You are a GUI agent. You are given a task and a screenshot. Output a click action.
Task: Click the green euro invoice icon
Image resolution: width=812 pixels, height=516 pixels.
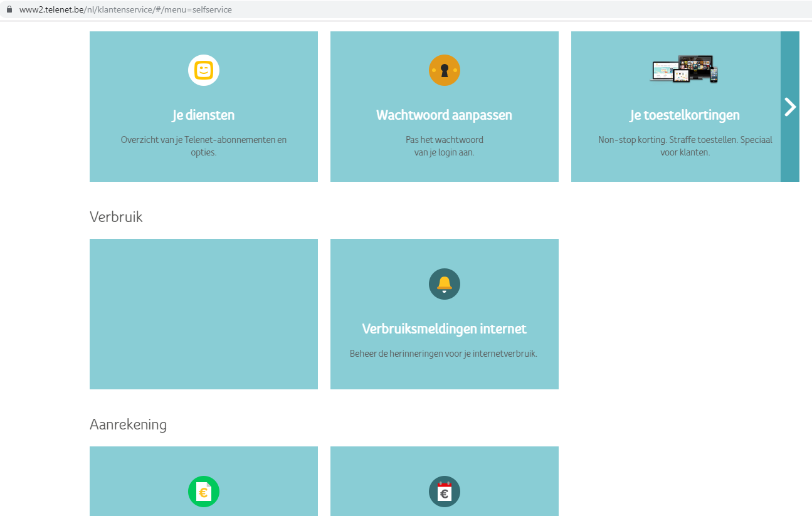tap(204, 492)
